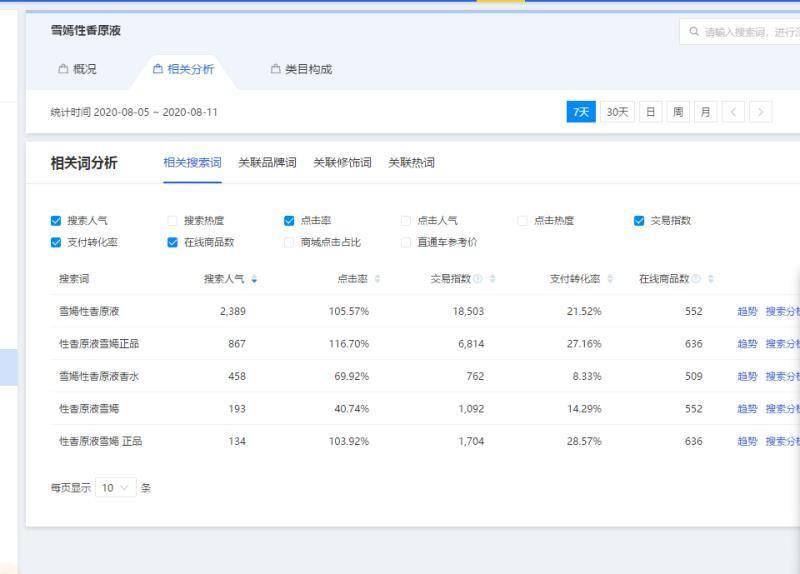Click search term 性香原液雪嫣正品
The width and height of the screenshot is (800, 574).
click(x=99, y=344)
